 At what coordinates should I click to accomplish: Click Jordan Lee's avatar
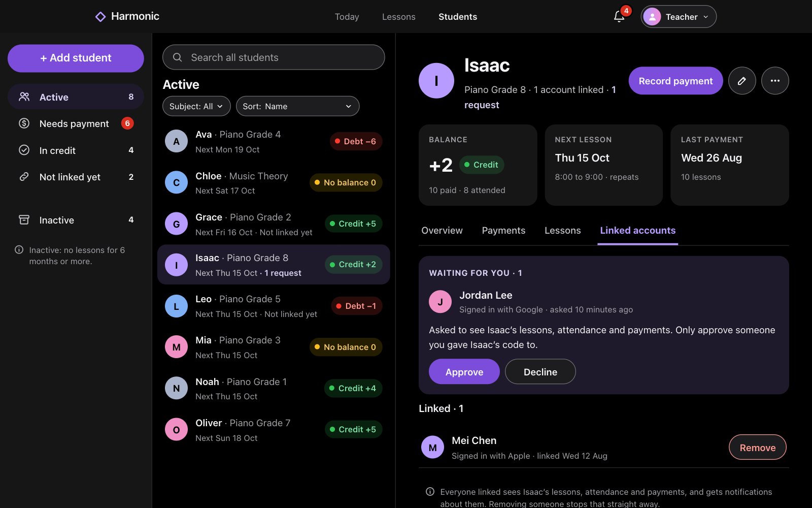tap(440, 302)
